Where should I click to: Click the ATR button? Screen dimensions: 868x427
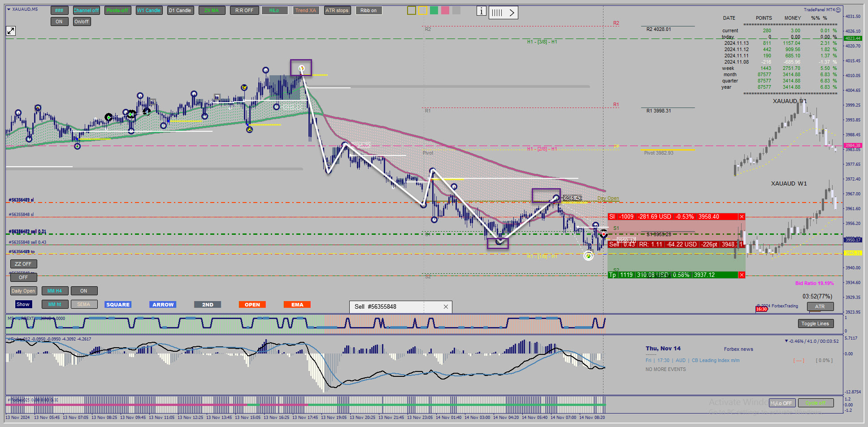(820, 306)
